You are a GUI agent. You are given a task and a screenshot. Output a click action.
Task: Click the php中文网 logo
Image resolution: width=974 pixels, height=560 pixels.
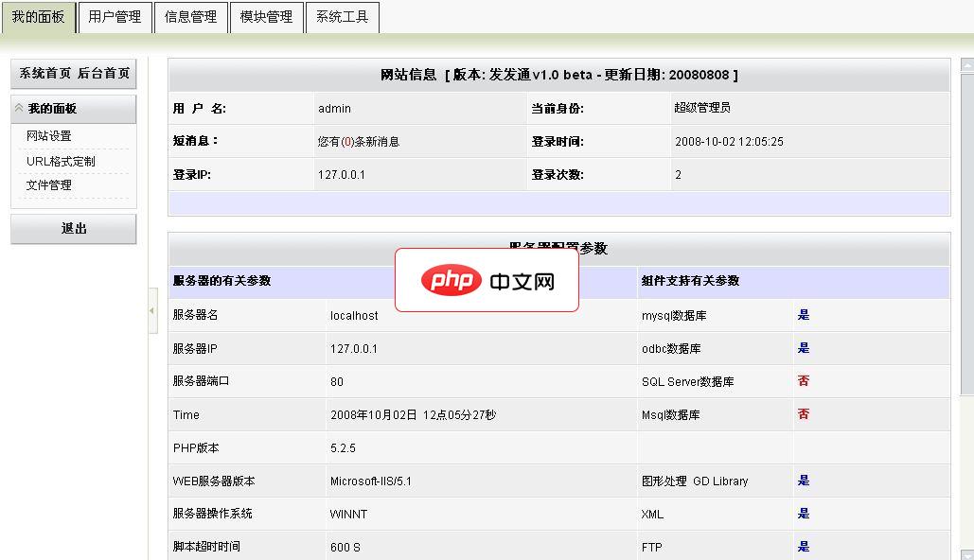coord(487,281)
